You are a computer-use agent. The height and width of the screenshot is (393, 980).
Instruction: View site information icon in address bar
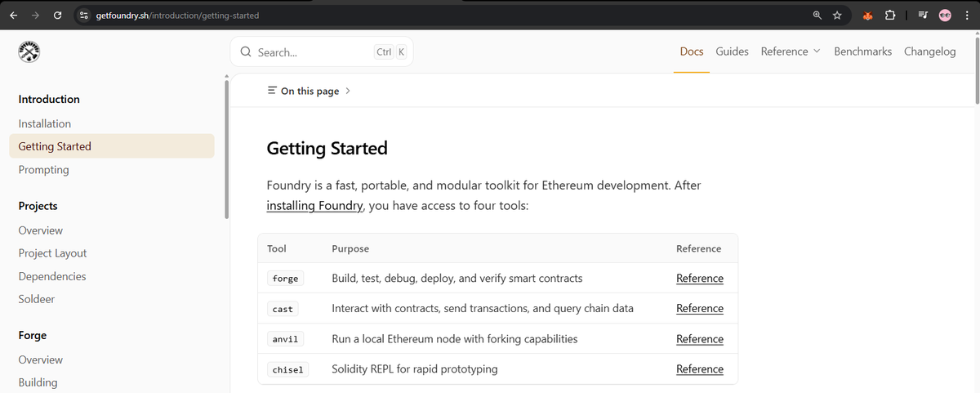coord(84,16)
